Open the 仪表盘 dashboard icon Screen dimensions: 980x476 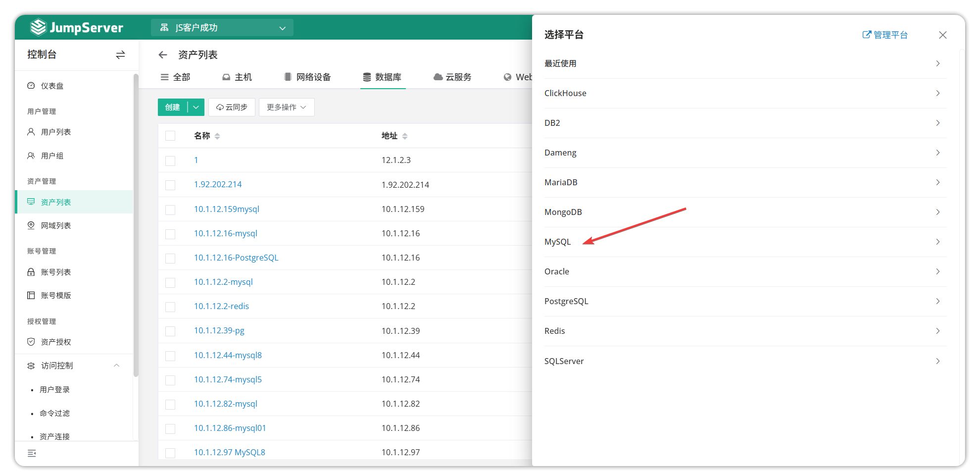[x=31, y=85]
